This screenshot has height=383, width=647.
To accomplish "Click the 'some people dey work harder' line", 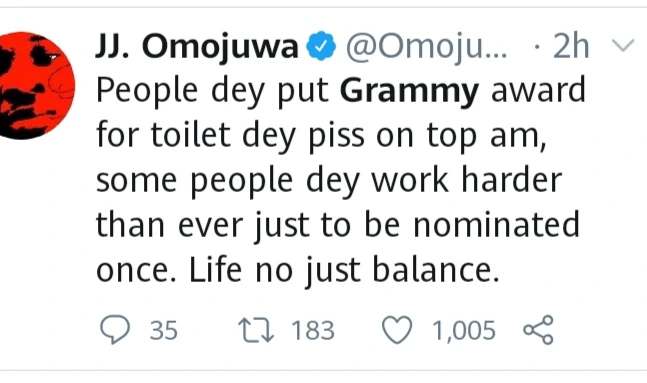I will [329, 180].
